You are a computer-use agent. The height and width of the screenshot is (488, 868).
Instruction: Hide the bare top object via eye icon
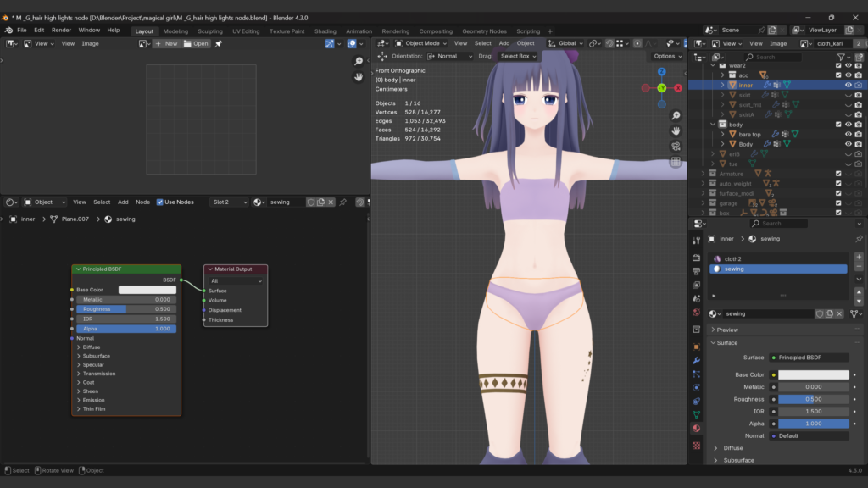click(x=848, y=134)
